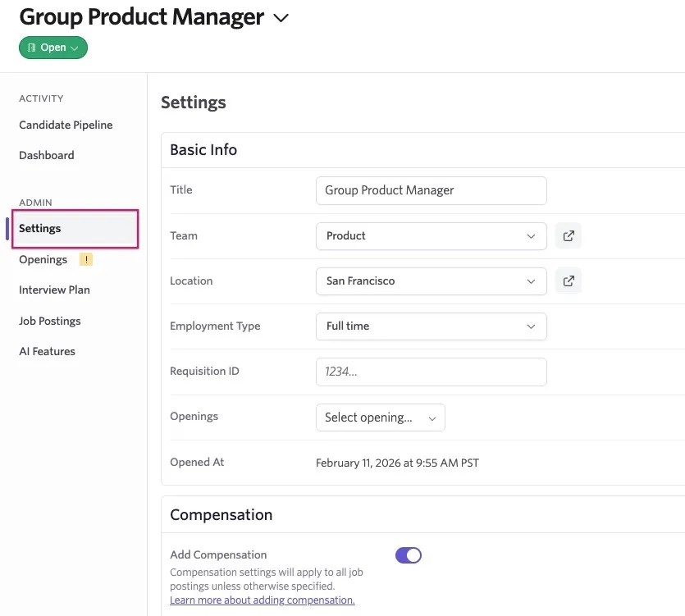The width and height of the screenshot is (685, 616).
Task: Open Interview Plan in the sidebar
Action: (x=54, y=290)
